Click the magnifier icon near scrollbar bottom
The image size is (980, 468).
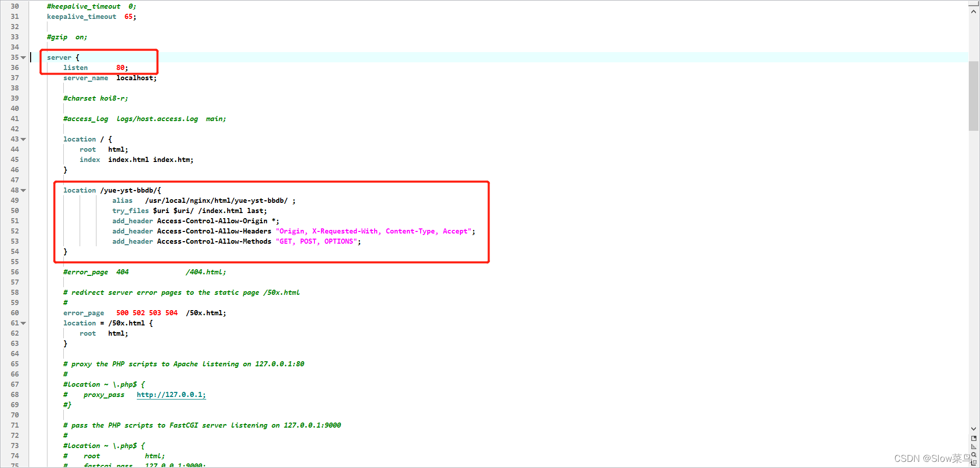tap(974, 454)
